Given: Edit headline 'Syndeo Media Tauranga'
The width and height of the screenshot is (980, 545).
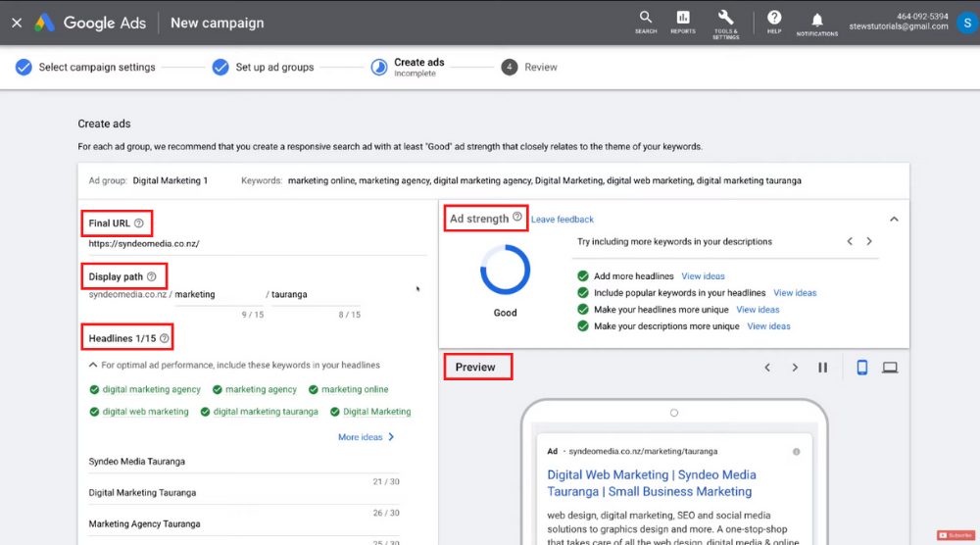Looking at the screenshot, I should [244, 462].
